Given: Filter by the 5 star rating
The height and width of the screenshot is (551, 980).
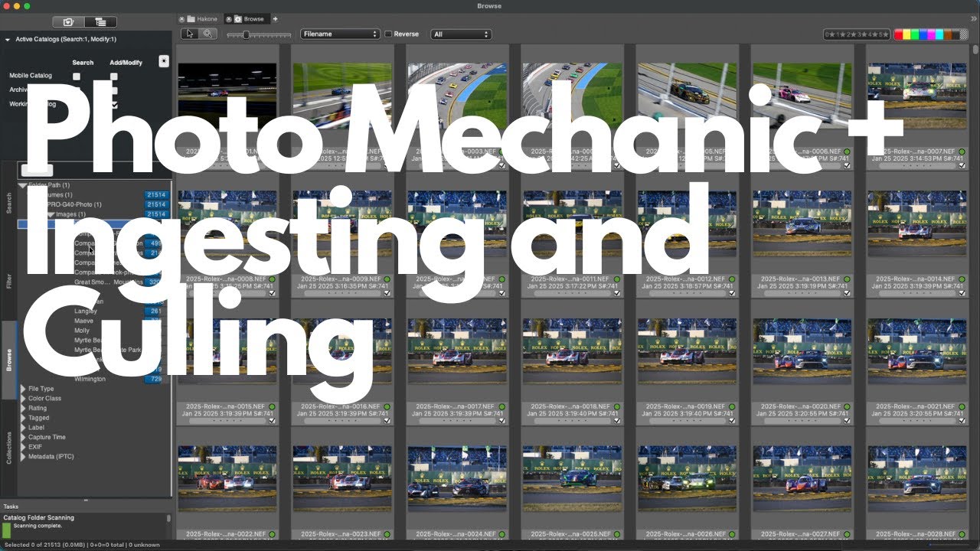Looking at the screenshot, I should (884, 34).
